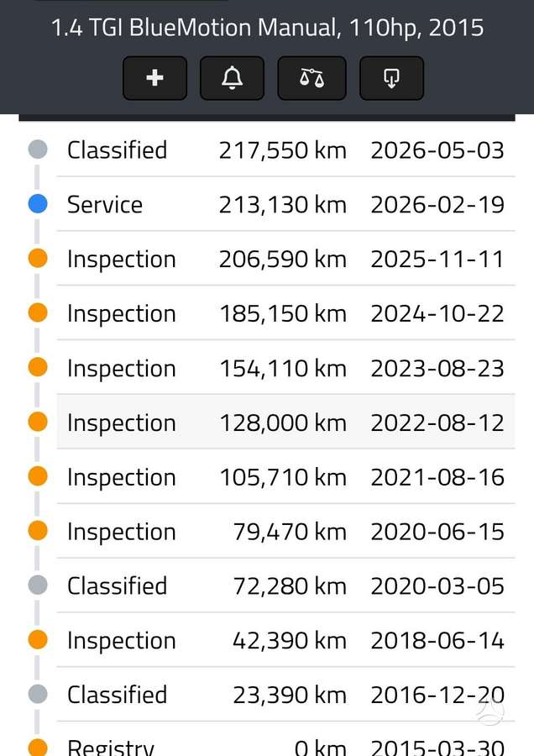Select the Inspection record from 2018-06-14
Viewport: 534px width, 756px height.
click(285, 640)
